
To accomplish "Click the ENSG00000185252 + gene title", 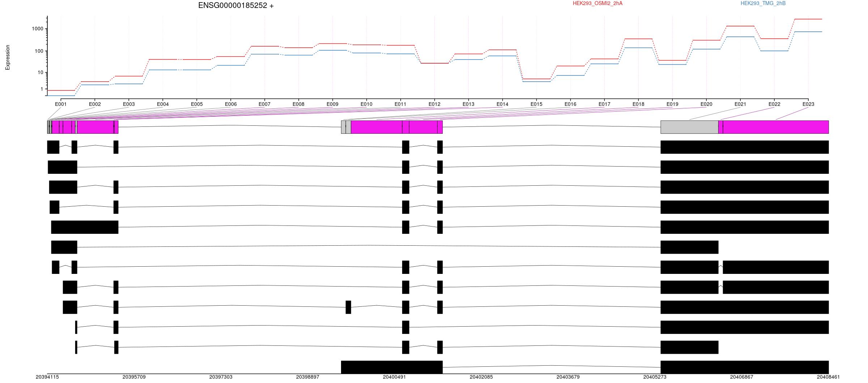I will (x=236, y=5).
